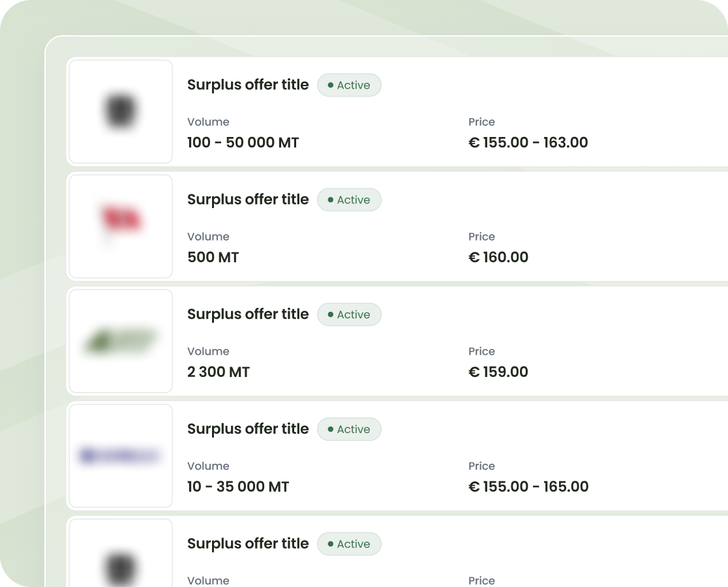Open dark logo thumbnail beside 100 - 50 000 MT
Viewport: 728px width, 587px height.
pyautogui.click(x=121, y=111)
